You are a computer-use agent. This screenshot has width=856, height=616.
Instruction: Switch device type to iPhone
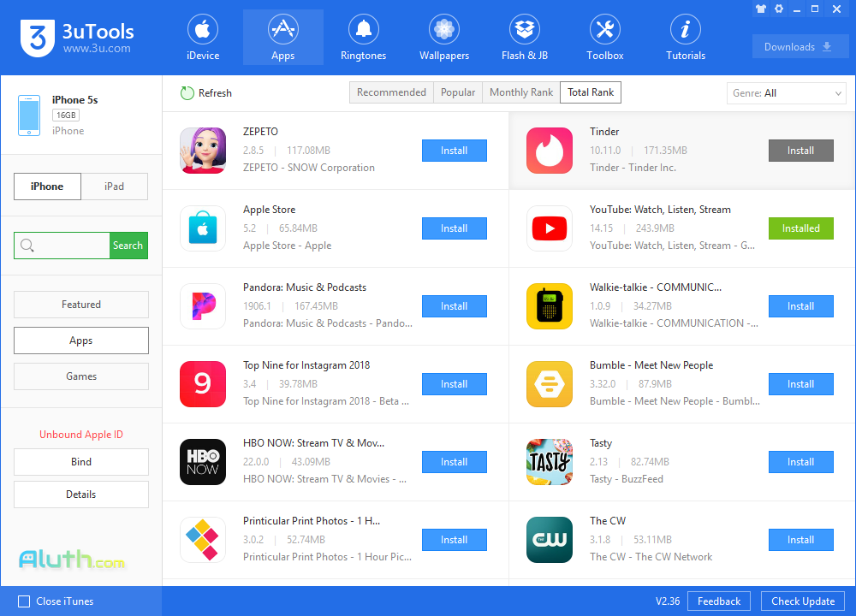(47, 187)
